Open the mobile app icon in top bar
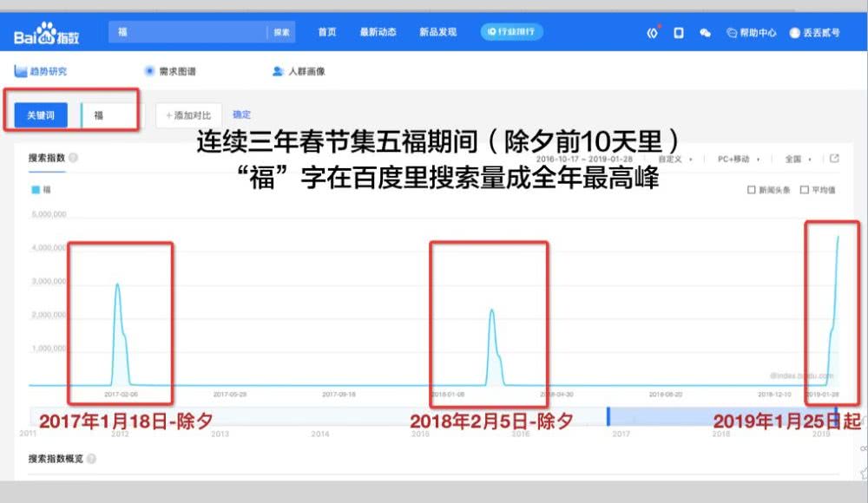The width and height of the screenshot is (868, 503). click(x=680, y=33)
